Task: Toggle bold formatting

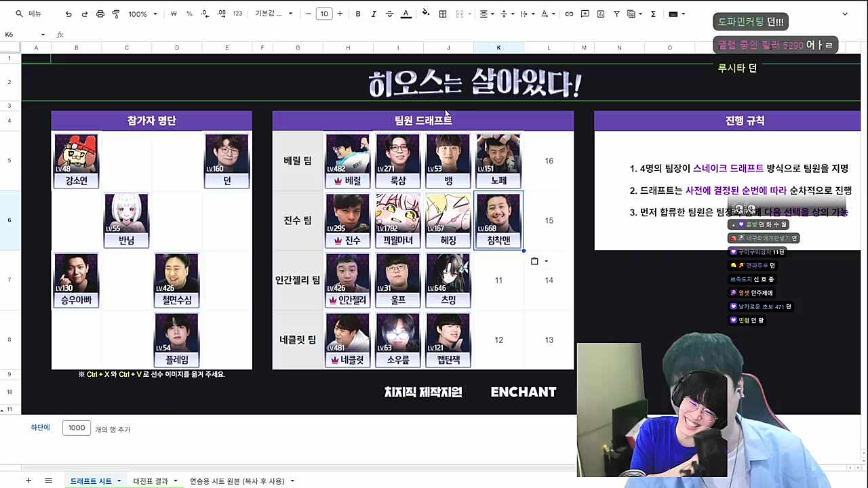Action: coord(358,14)
